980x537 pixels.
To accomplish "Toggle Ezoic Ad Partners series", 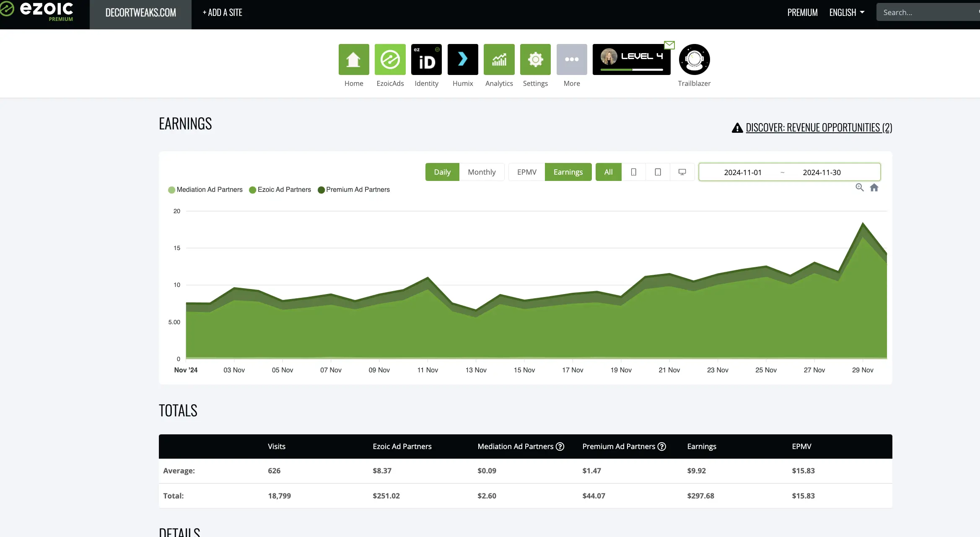I will pos(280,190).
